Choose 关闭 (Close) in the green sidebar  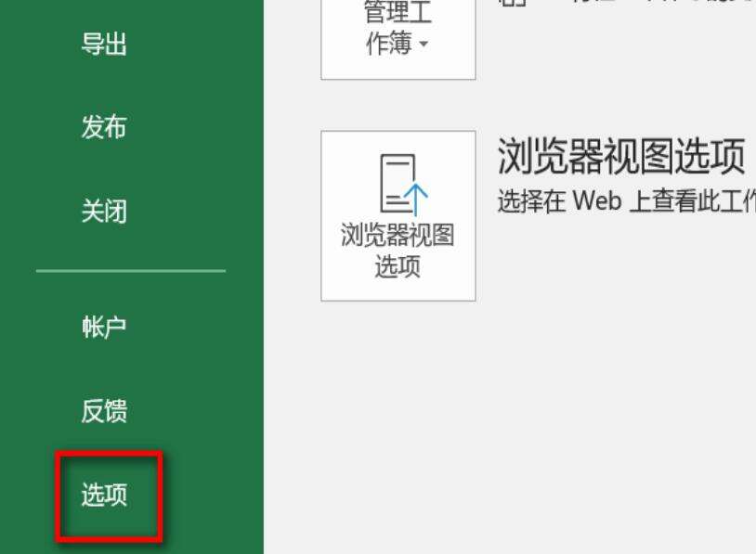tap(104, 211)
